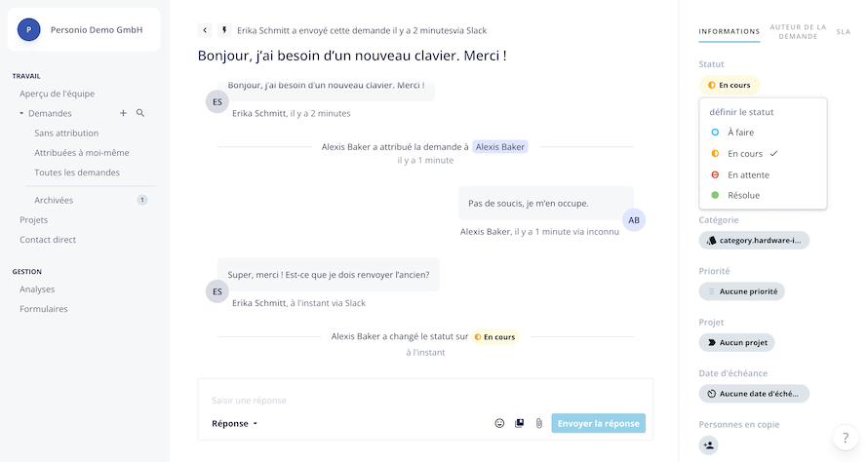Attach a file with paperclip icon
Screen dimensions: 868x462
538,423
